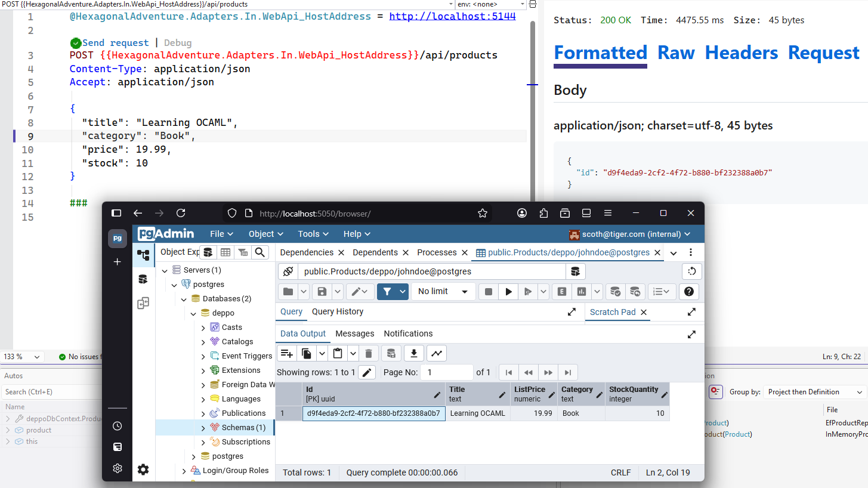
Task: Click the Explain Analyze chart icon
Action: (x=580, y=292)
